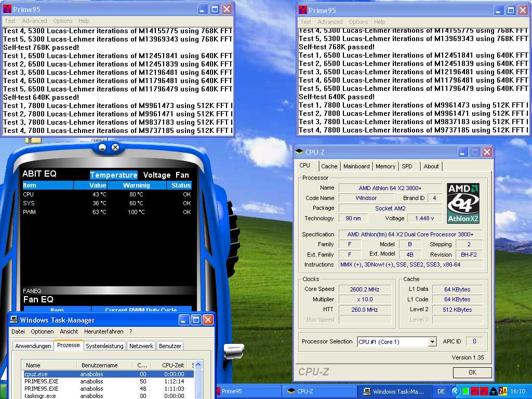The height and width of the screenshot is (399, 532).
Task: Sort processes by the Benutzername column header
Action: click(104, 365)
